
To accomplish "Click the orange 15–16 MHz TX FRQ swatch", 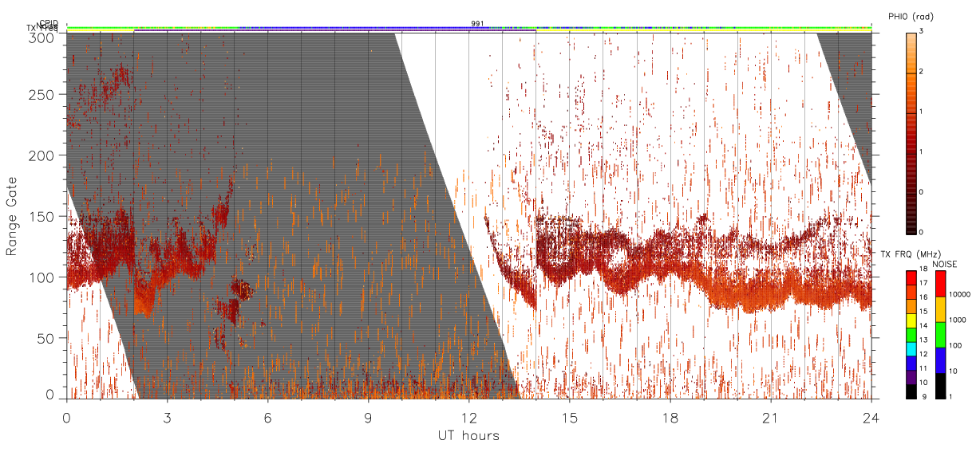I will [911, 305].
